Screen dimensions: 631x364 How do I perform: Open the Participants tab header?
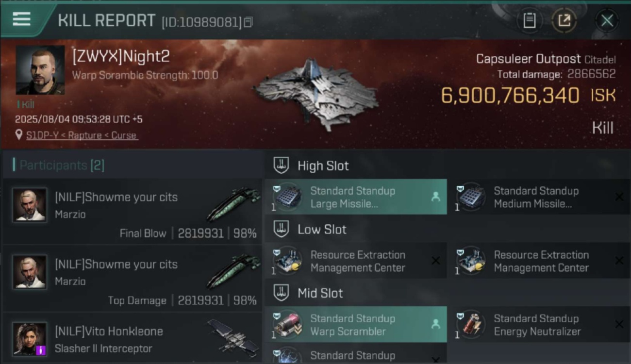coord(58,165)
